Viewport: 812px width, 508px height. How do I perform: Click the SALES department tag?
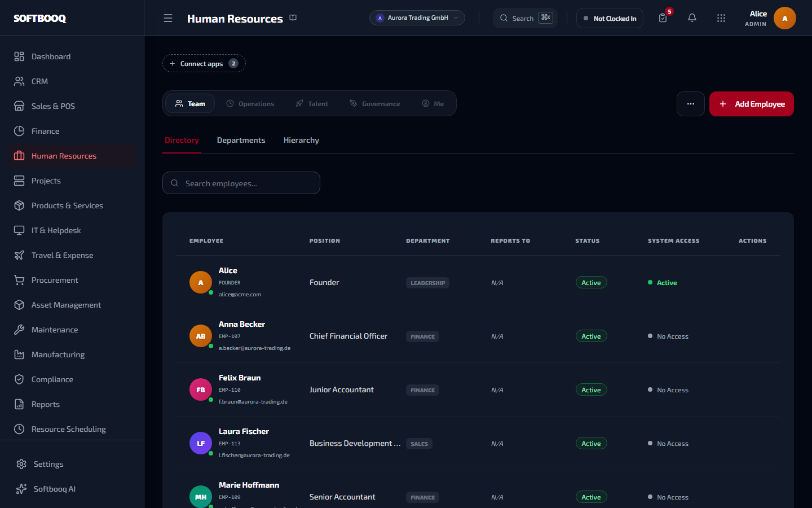click(x=419, y=444)
